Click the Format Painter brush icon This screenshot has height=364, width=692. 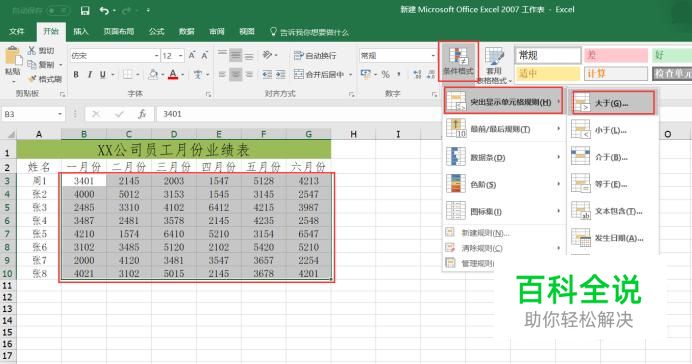tap(32, 79)
